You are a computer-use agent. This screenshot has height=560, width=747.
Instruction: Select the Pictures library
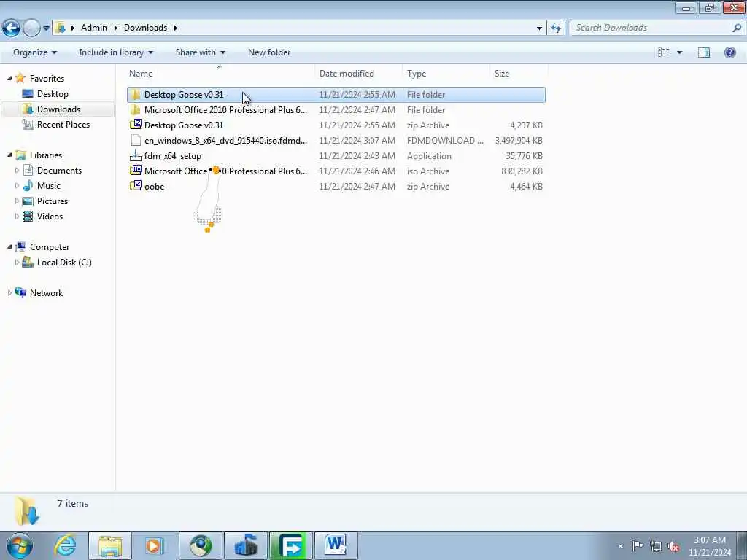point(52,201)
